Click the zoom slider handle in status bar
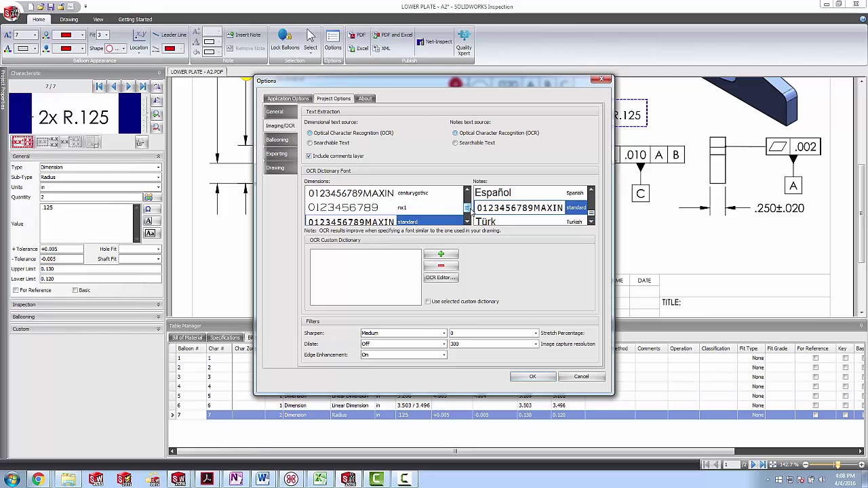Screen dimensions: 868x488 [837, 464]
